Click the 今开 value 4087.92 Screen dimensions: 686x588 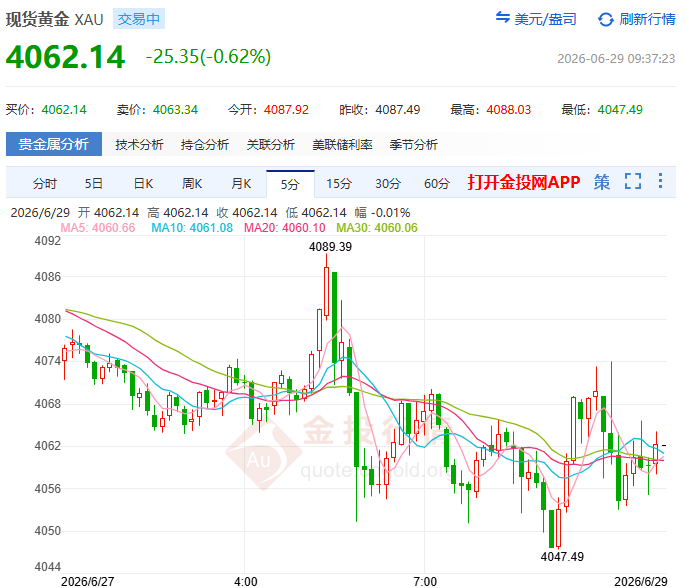(286, 109)
